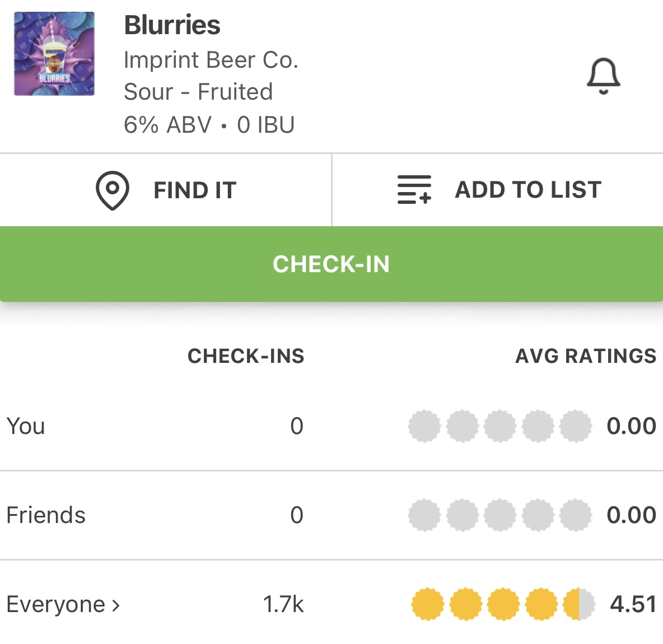The image size is (663, 644).
Task: Click the location pin icon
Action: tap(112, 190)
